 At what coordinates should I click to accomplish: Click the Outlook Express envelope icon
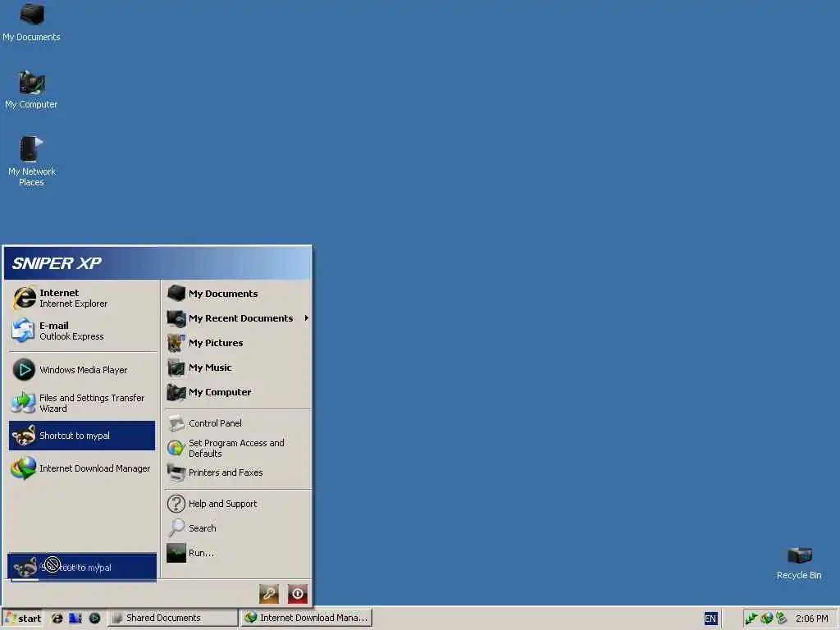pos(24,331)
